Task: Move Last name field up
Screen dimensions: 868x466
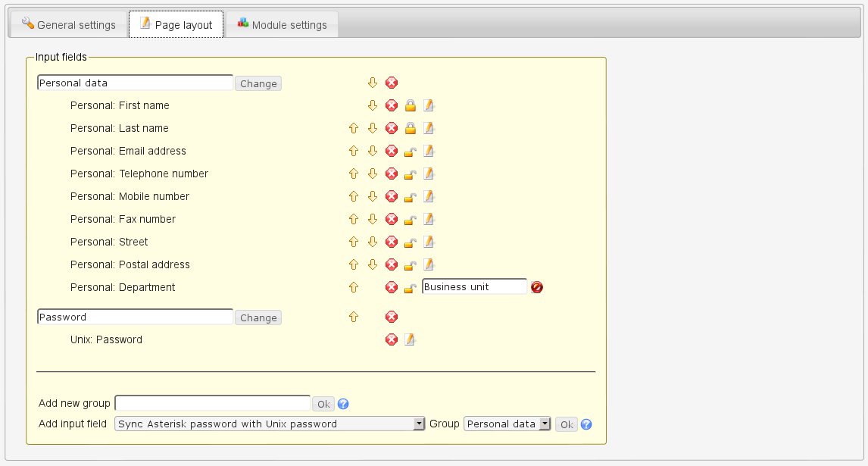Action: point(353,129)
